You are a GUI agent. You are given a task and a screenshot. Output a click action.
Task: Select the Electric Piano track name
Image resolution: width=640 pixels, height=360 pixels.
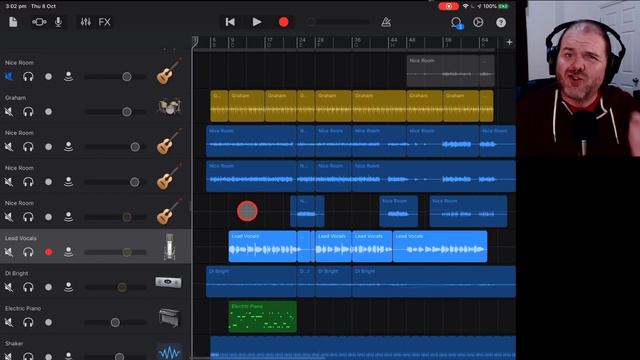[x=23, y=309]
